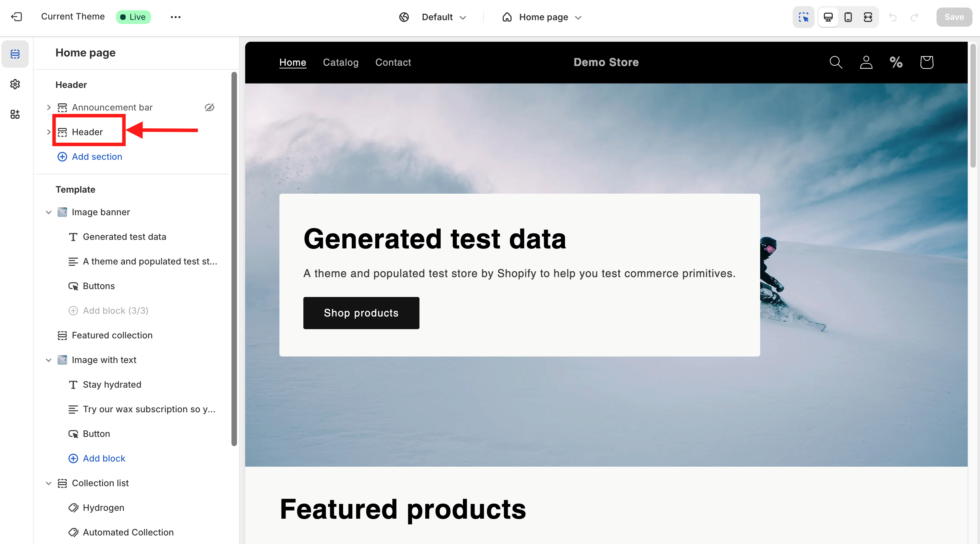
Task: Switch to desktop preview icon
Action: tap(828, 17)
